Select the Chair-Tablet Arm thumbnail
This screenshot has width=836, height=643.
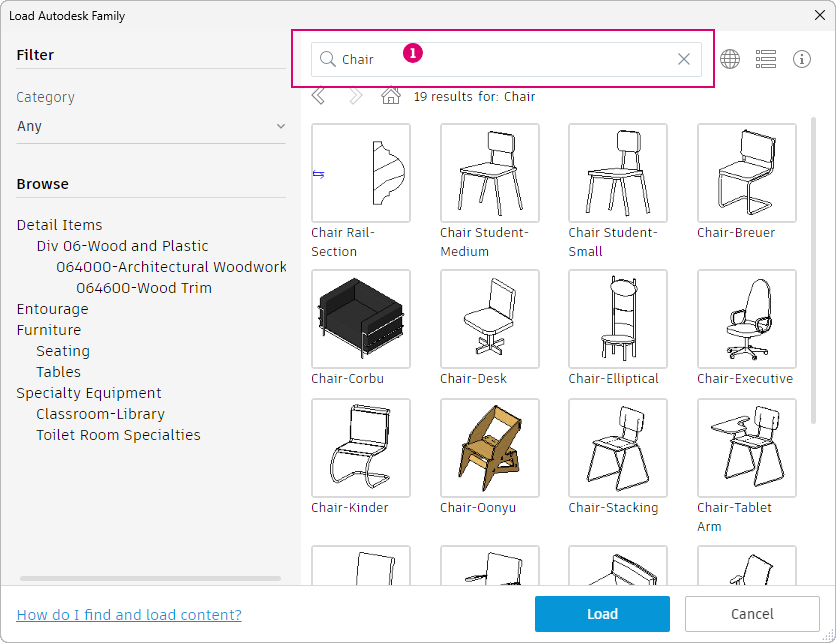[746, 448]
